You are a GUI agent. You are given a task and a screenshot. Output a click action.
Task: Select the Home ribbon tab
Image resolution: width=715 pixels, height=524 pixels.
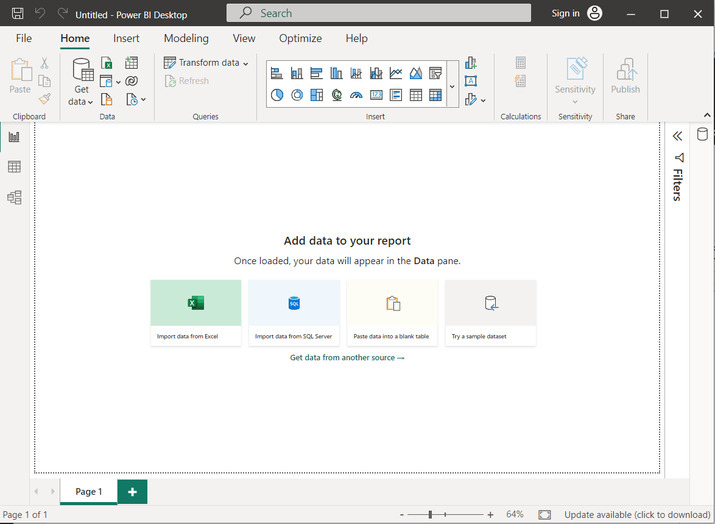click(75, 38)
